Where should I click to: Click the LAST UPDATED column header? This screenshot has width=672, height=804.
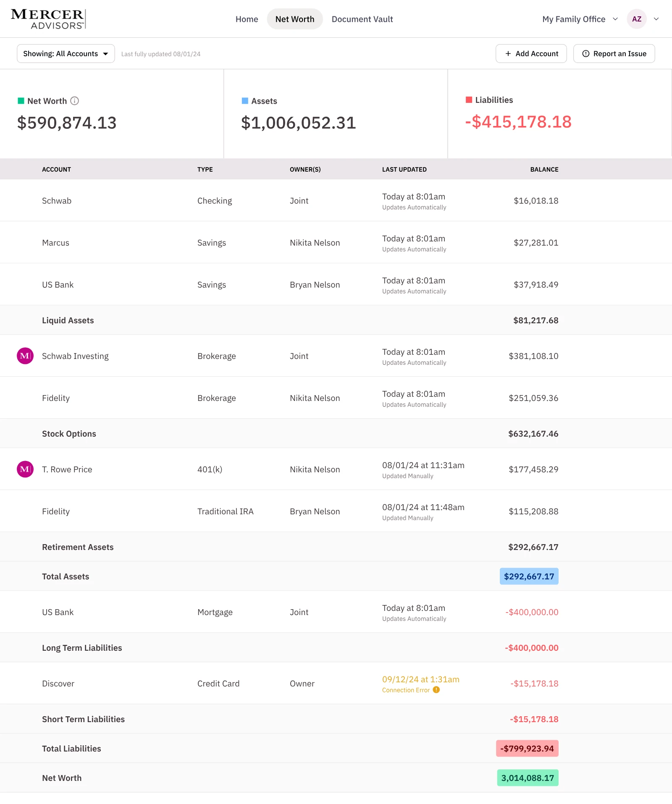coord(404,169)
